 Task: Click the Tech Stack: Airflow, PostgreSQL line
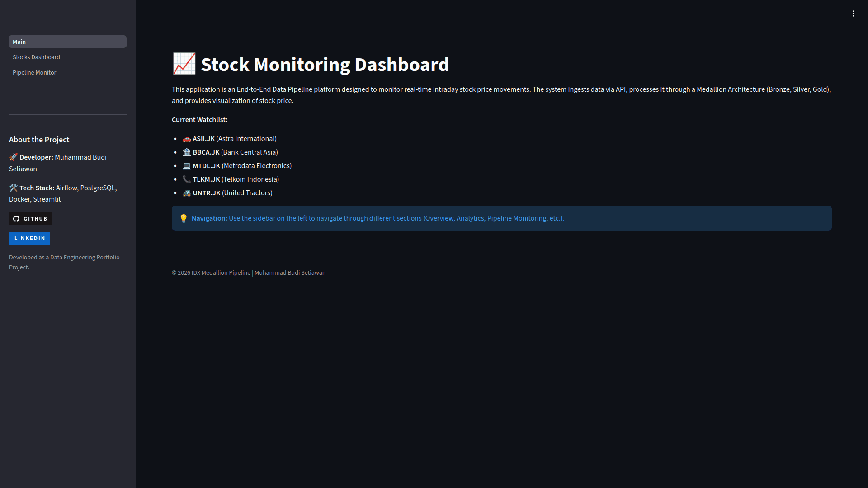pos(63,193)
